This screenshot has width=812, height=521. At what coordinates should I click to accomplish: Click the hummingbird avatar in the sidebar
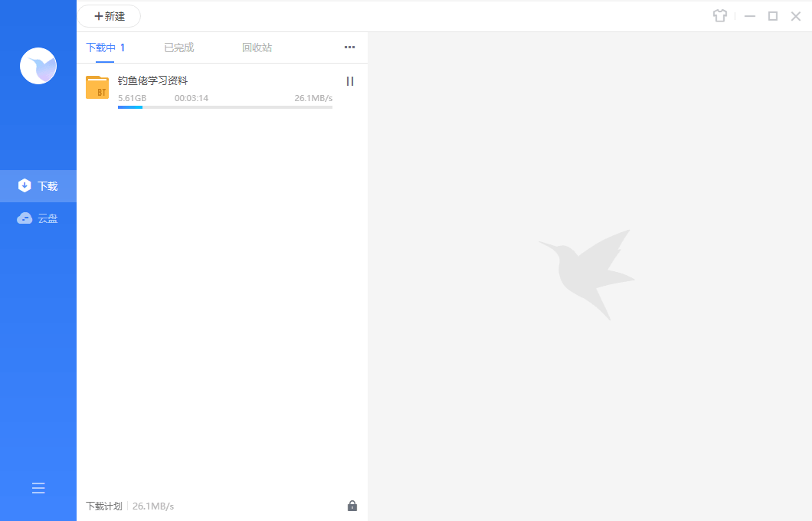coord(38,66)
